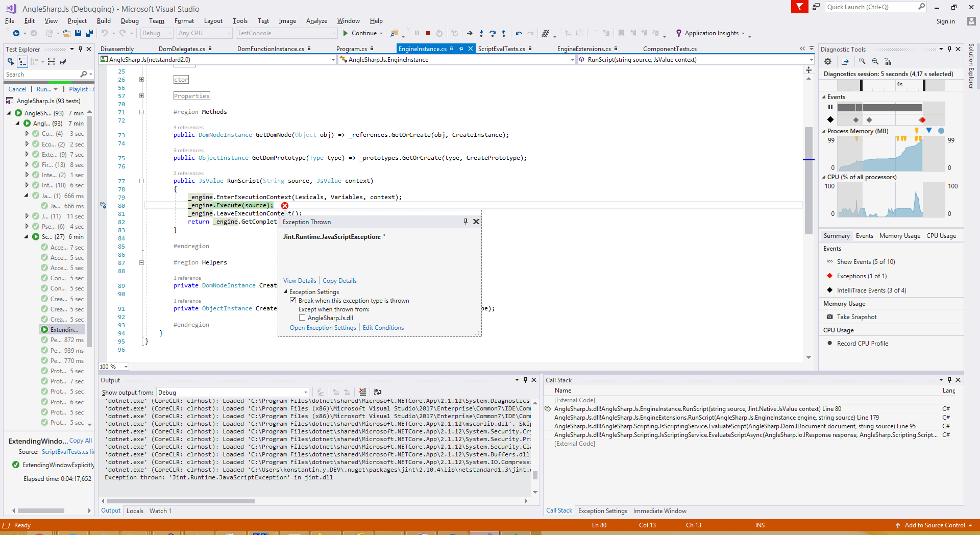980x535 pixels.
Task: Click the Step Into debug icon
Action: pos(481,33)
